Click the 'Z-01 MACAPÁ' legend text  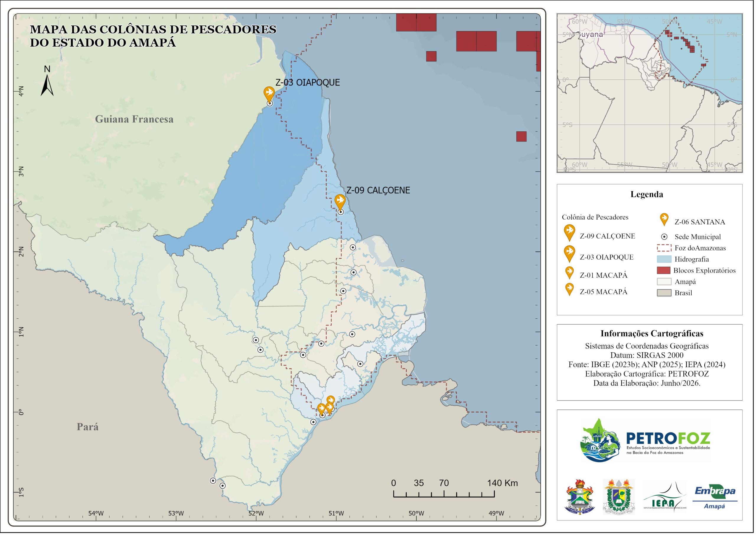[604, 275]
